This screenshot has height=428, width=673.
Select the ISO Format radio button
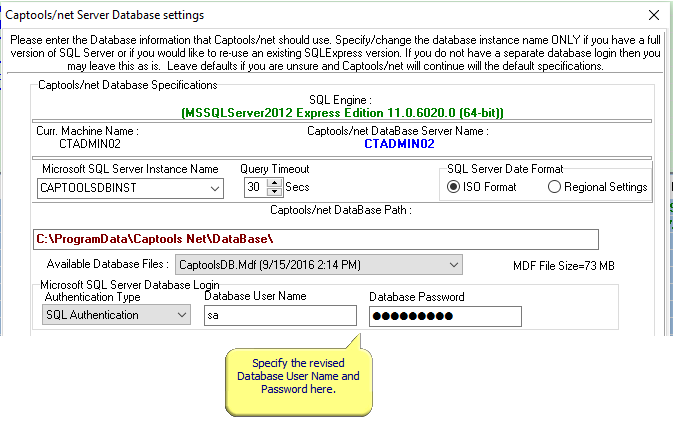pyautogui.click(x=453, y=187)
